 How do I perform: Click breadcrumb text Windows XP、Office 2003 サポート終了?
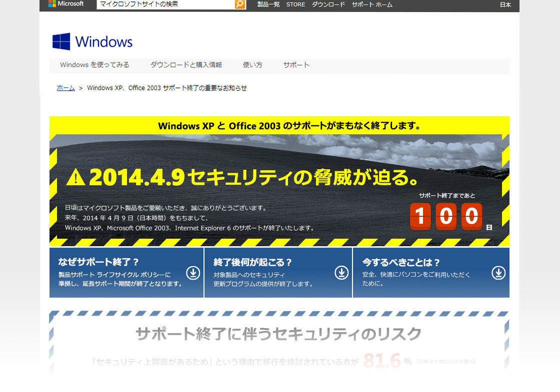coord(167,88)
